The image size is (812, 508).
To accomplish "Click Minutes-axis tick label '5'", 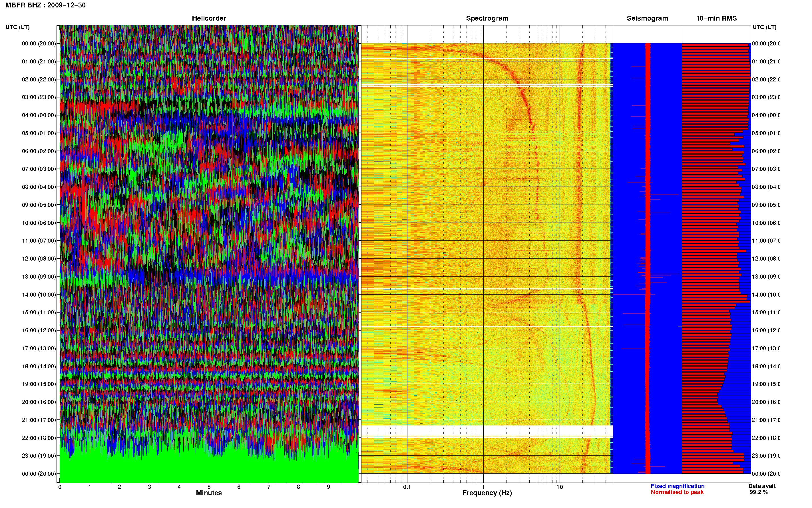I will [209, 487].
